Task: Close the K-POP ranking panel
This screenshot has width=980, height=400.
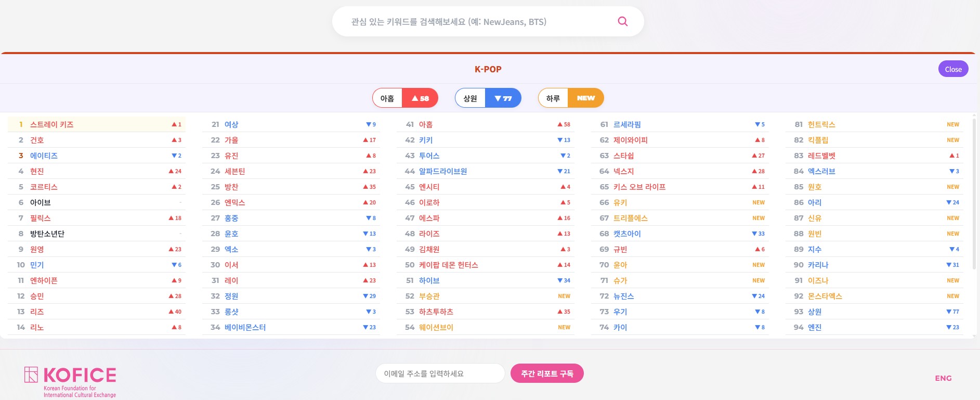Action: [953, 69]
